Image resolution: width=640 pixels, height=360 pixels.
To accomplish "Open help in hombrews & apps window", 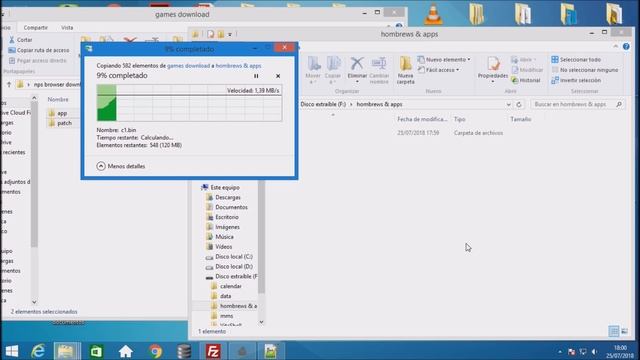I will (x=626, y=47).
